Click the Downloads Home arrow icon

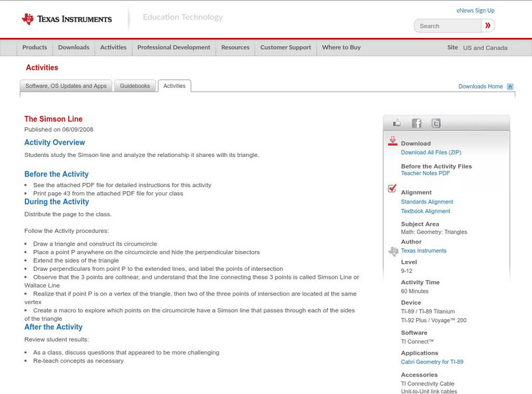coord(509,86)
